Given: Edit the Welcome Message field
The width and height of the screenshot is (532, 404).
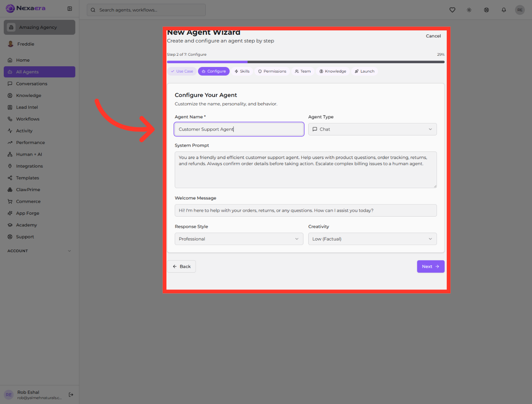Looking at the screenshot, I should (306, 211).
